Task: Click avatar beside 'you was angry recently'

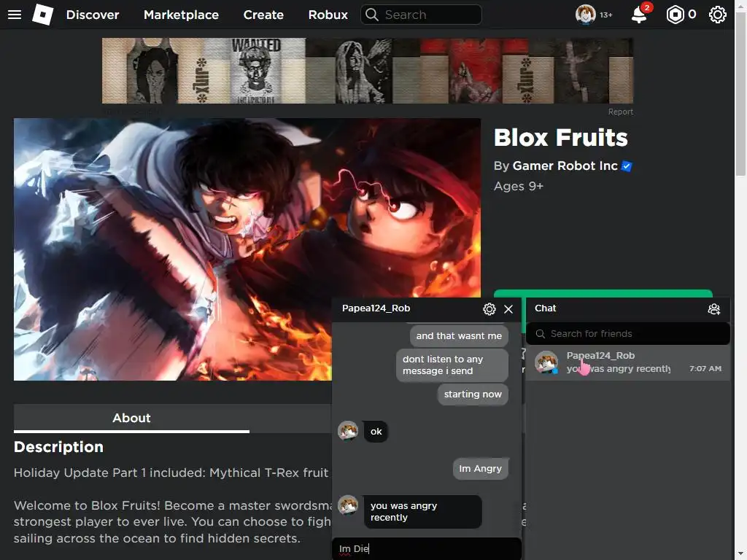Action: (x=348, y=505)
